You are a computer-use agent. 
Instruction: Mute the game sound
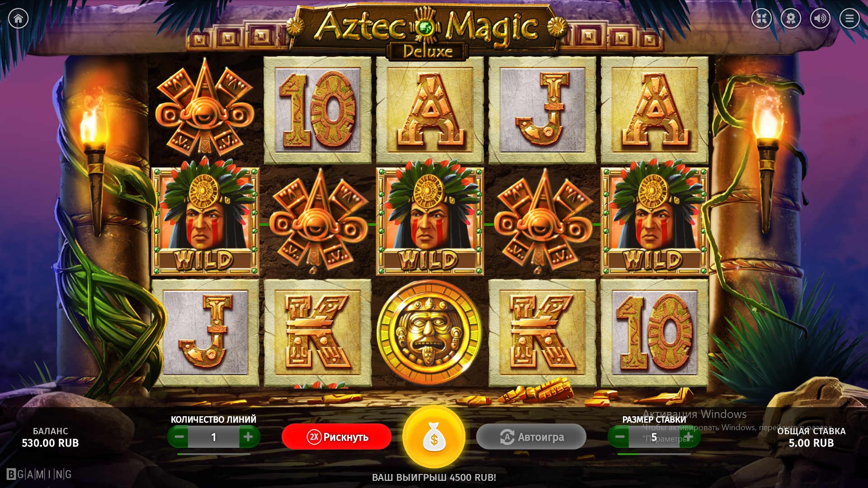point(820,19)
